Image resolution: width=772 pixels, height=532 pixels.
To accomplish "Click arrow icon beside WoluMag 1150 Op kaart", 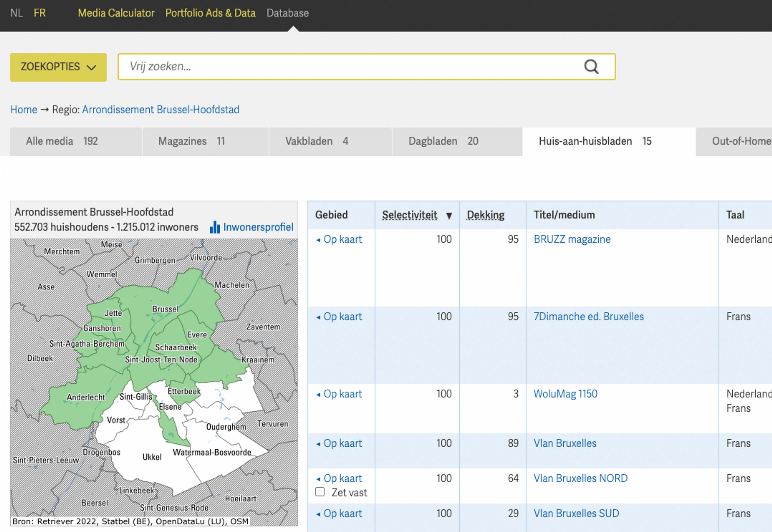I will click(318, 395).
